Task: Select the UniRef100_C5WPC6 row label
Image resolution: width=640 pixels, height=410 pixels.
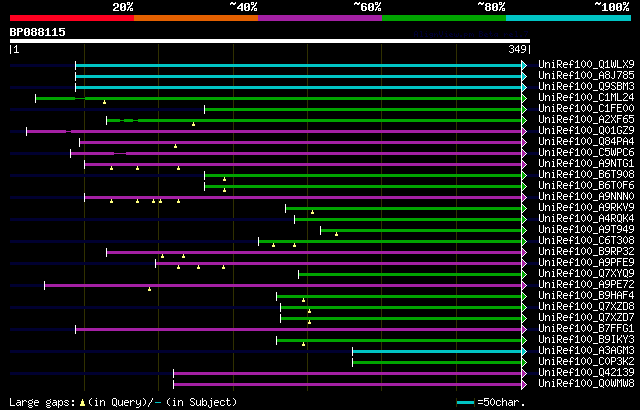Action: click(586, 153)
